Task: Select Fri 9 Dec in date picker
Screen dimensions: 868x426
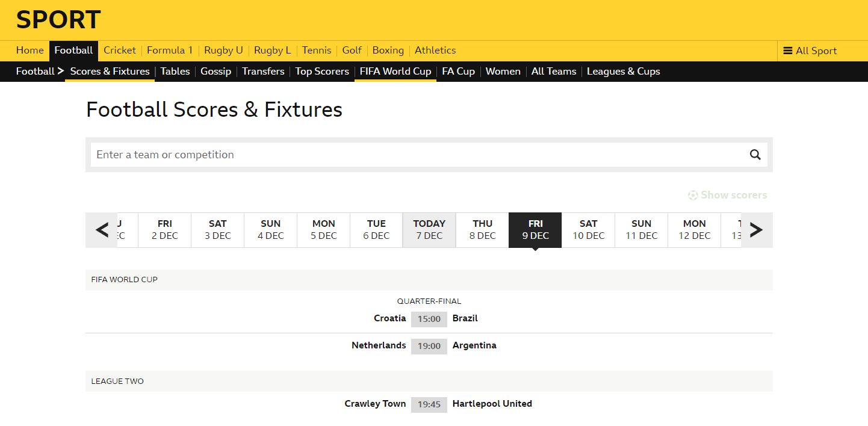Action: click(535, 230)
